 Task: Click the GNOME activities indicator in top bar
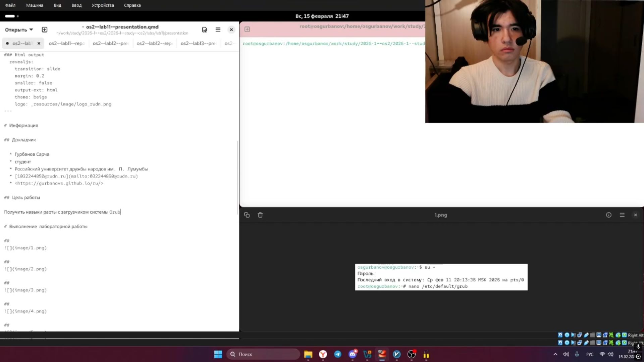12,16
